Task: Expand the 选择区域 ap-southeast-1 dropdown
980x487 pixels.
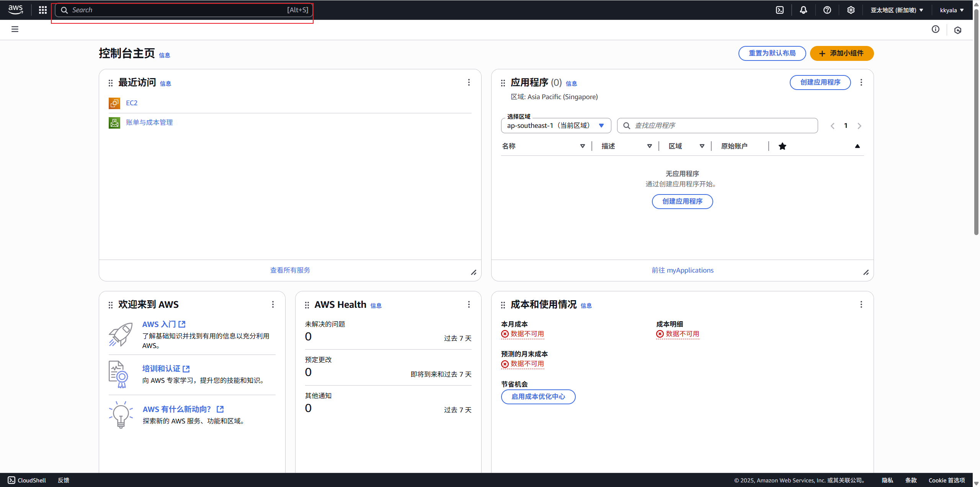Action: [x=556, y=126]
